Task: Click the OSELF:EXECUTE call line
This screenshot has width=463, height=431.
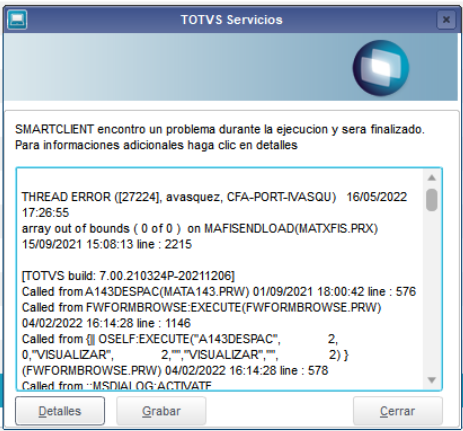Action: click(x=180, y=339)
